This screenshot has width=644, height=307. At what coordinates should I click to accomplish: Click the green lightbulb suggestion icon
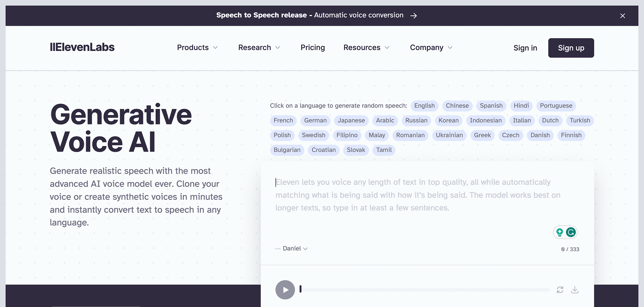coord(559,232)
